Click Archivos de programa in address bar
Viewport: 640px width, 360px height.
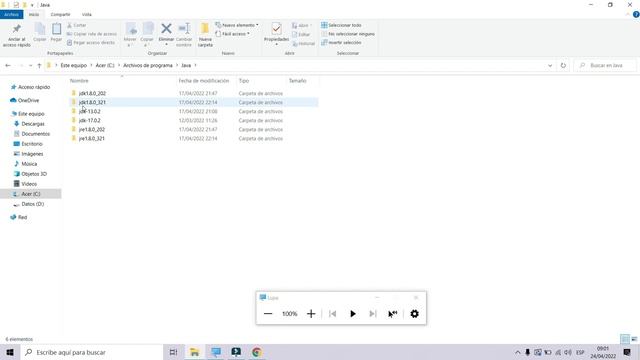pos(148,65)
